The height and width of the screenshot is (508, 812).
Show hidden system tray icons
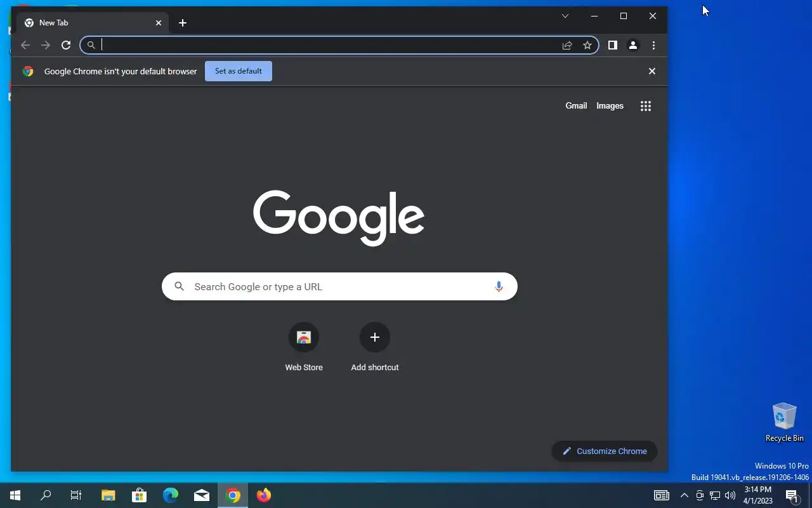point(684,495)
